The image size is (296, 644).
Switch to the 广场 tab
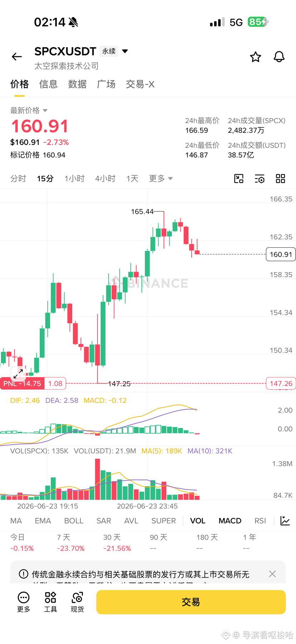[x=106, y=84]
